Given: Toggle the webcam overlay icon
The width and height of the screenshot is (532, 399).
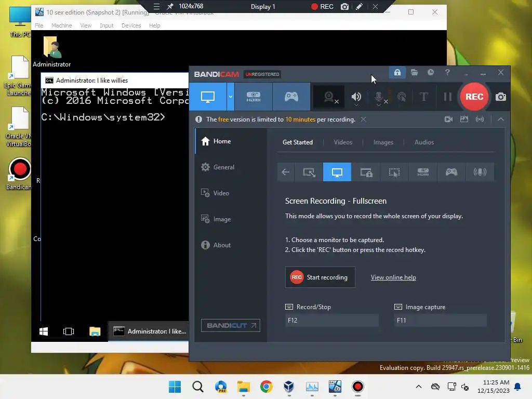Looking at the screenshot, I should 329,97.
